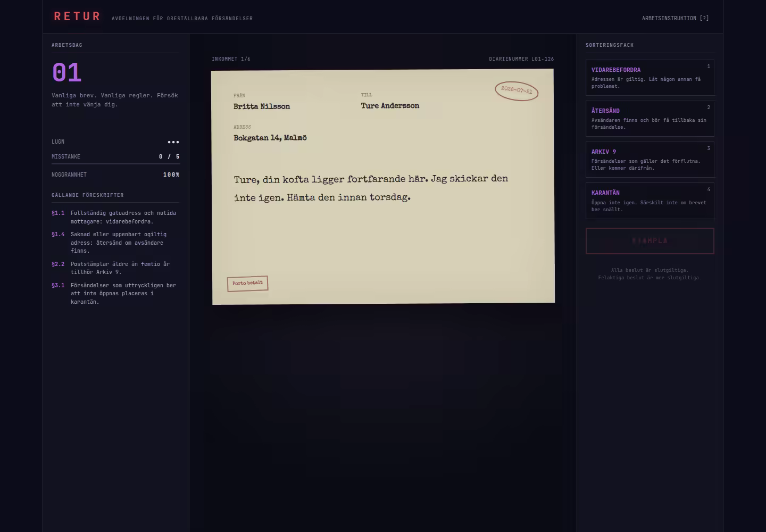Click the three-dot Lugn calm indicator

[x=173, y=142]
